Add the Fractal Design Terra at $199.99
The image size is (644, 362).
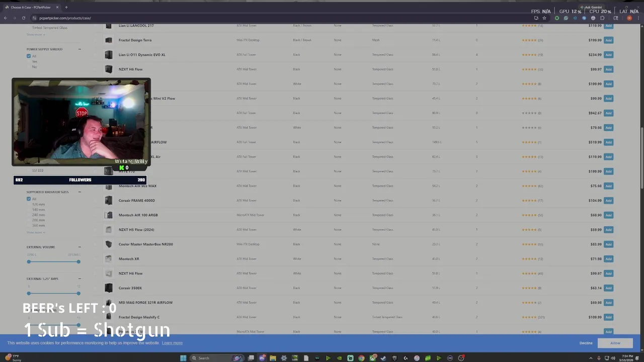point(608,40)
